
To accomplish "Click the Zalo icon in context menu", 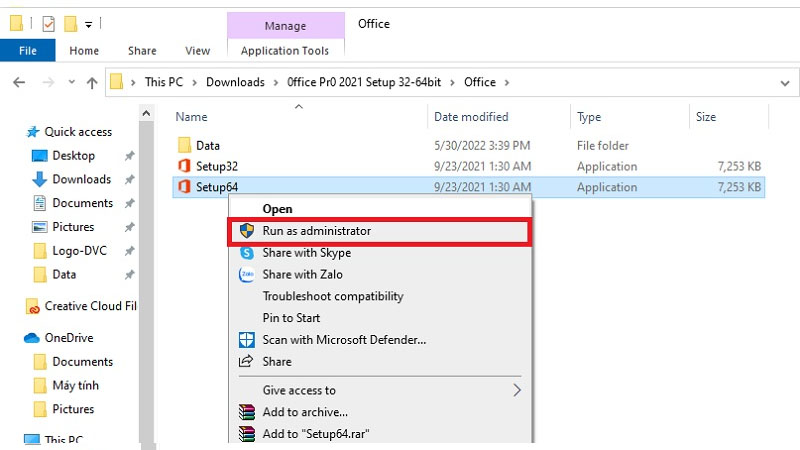I will tap(246, 275).
